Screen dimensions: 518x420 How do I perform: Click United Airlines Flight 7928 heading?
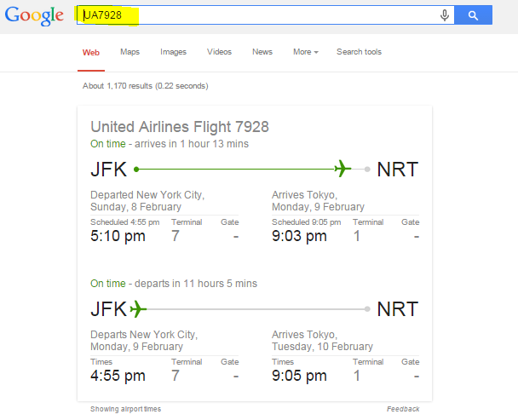(180, 127)
